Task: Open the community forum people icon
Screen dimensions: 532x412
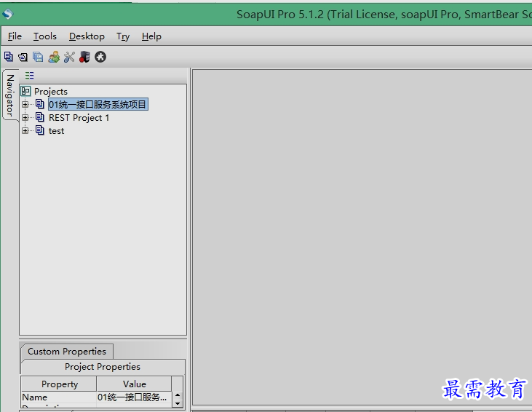Action: click(54, 57)
